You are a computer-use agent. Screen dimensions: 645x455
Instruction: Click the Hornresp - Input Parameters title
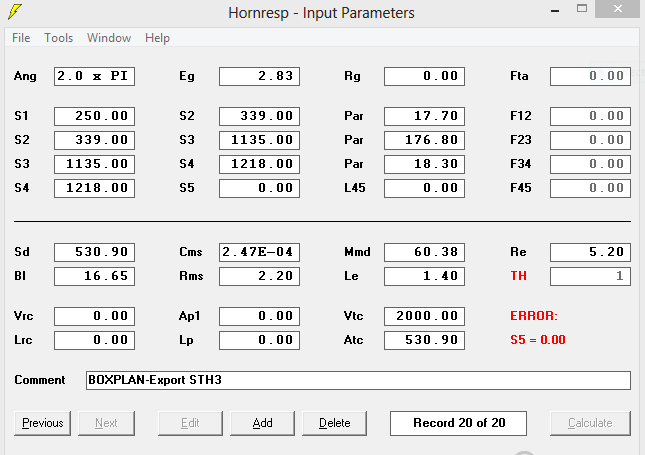coord(321,13)
